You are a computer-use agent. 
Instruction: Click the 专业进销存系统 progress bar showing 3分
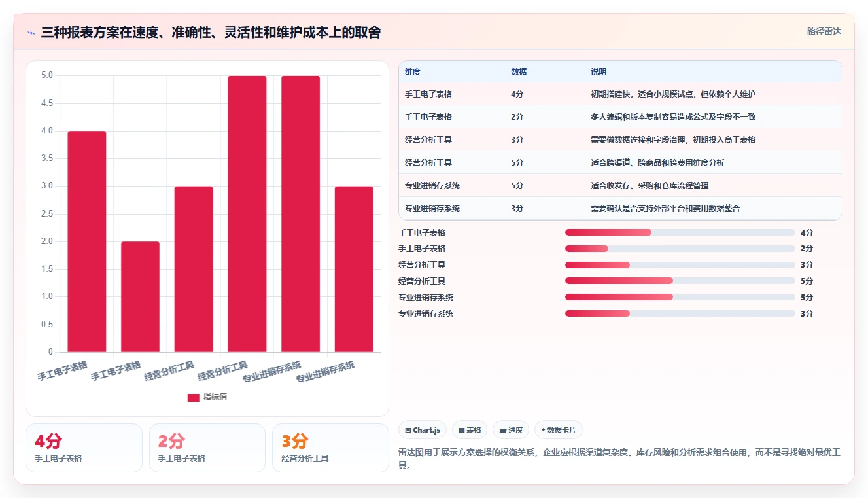click(680, 313)
